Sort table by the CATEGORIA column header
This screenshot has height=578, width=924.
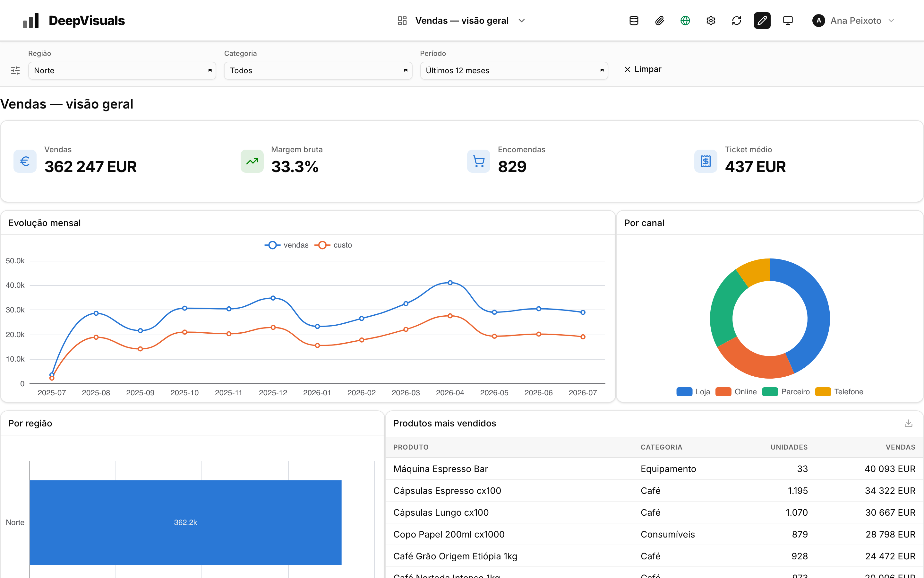click(661, 447)
